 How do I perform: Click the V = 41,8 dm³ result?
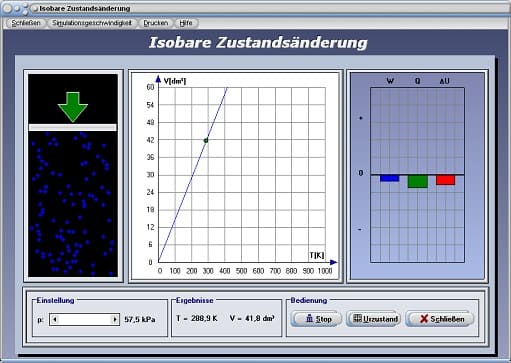tap(252, 318)
